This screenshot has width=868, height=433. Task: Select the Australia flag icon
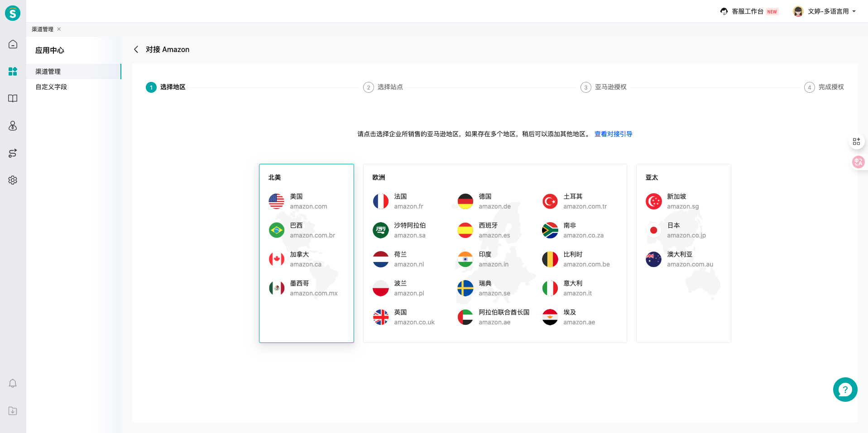pos(653,259)
